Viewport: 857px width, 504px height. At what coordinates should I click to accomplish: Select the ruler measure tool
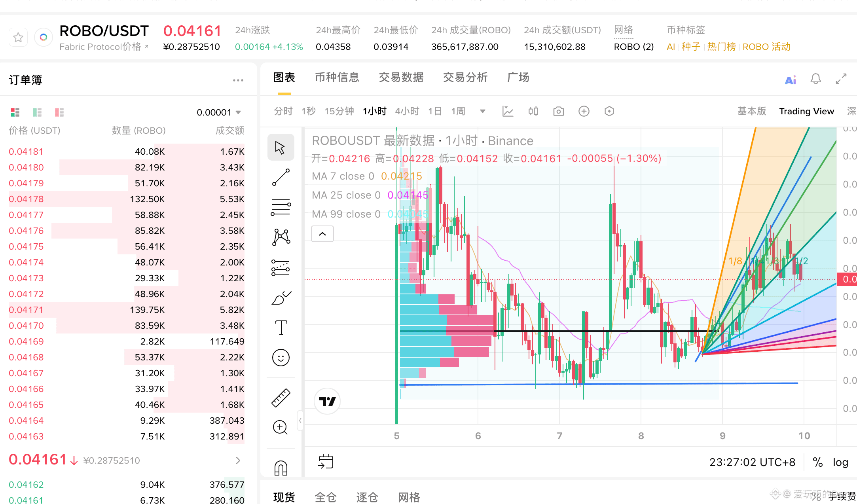(x=281, y=398)
